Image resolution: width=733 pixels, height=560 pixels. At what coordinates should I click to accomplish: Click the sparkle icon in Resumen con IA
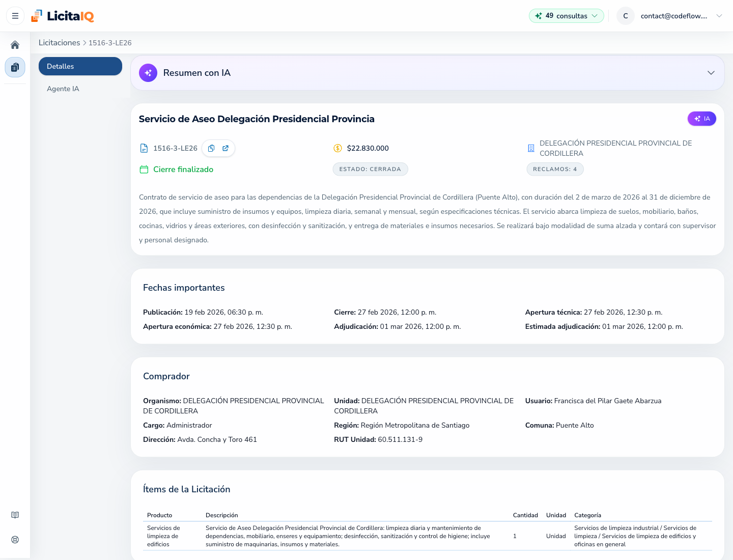[x=148, y=73]
